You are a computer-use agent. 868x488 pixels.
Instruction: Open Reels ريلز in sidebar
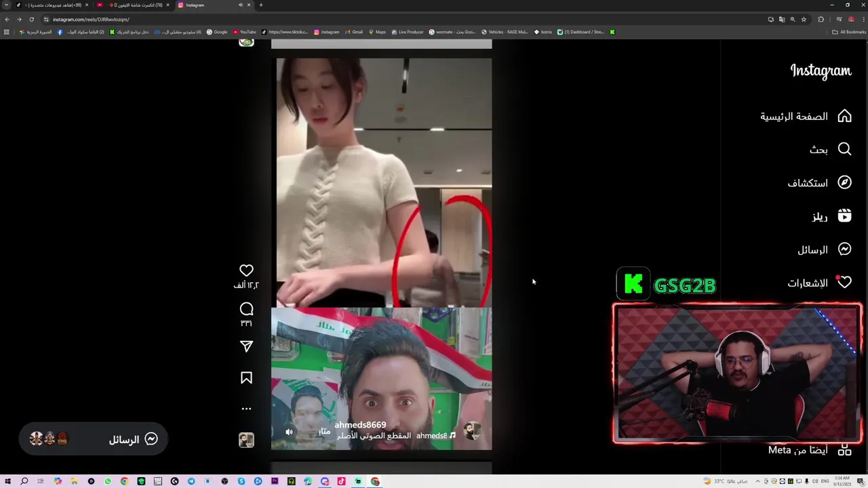(x=831, y=216)
